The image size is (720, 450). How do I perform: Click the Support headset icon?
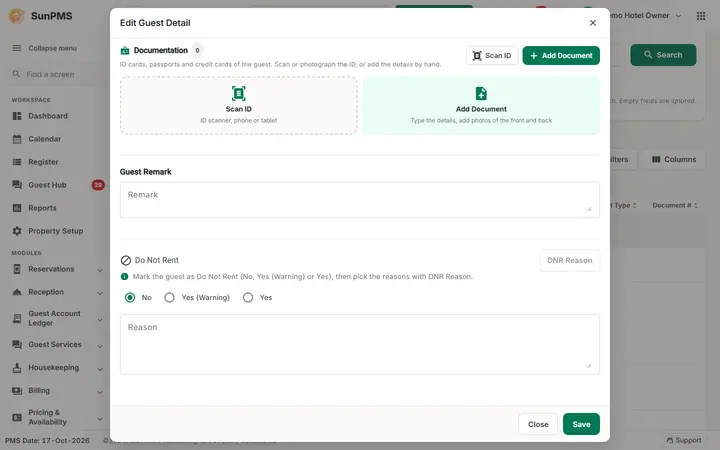coord(669,440)
